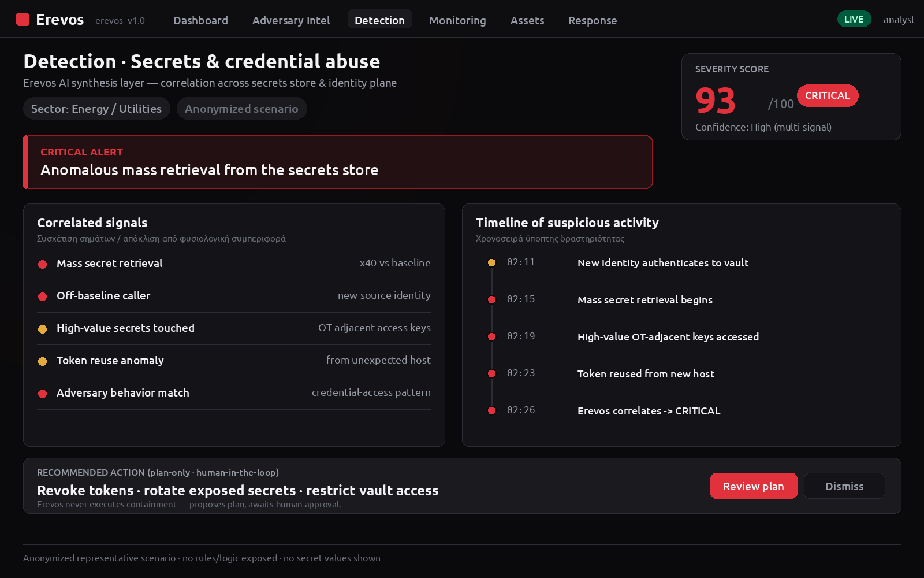Click amber dot beside Token reuse anomaly
This screenshot has height=578, width=924.
42,361
